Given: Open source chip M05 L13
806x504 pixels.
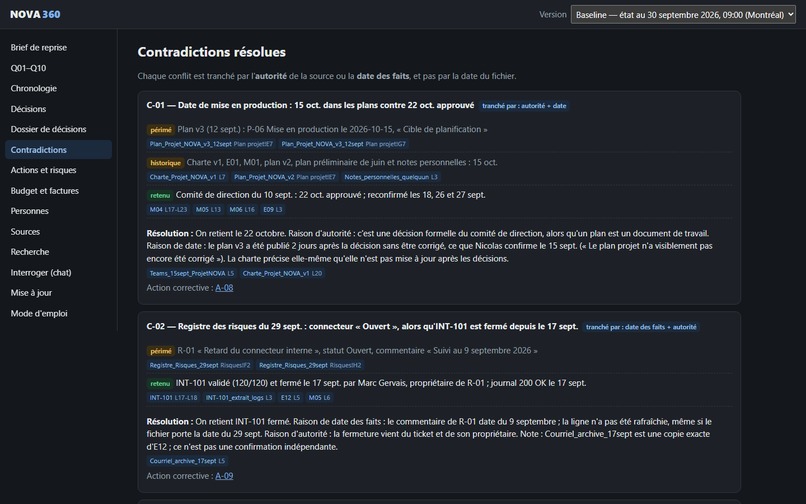Looking at the screenshot, I should [x=208, y=209].
